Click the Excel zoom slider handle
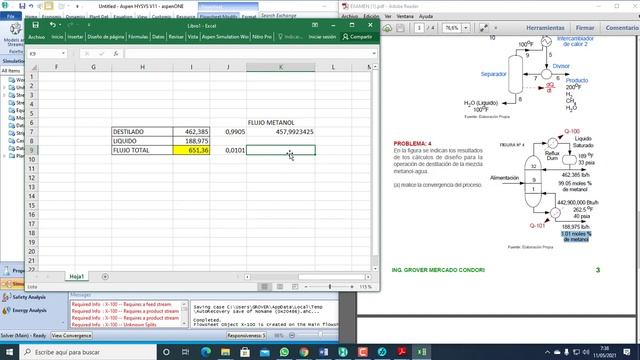640x360 pixels. tap(330, 287)
